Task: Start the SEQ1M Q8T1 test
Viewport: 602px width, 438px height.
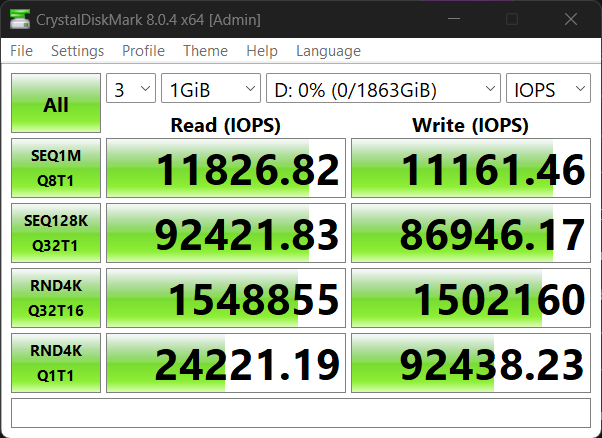Action: point(56,168)
